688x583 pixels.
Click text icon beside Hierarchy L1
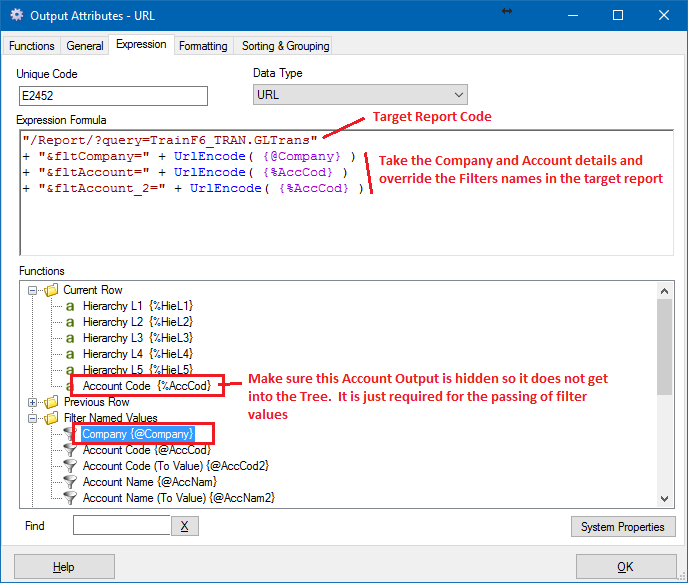70,306
